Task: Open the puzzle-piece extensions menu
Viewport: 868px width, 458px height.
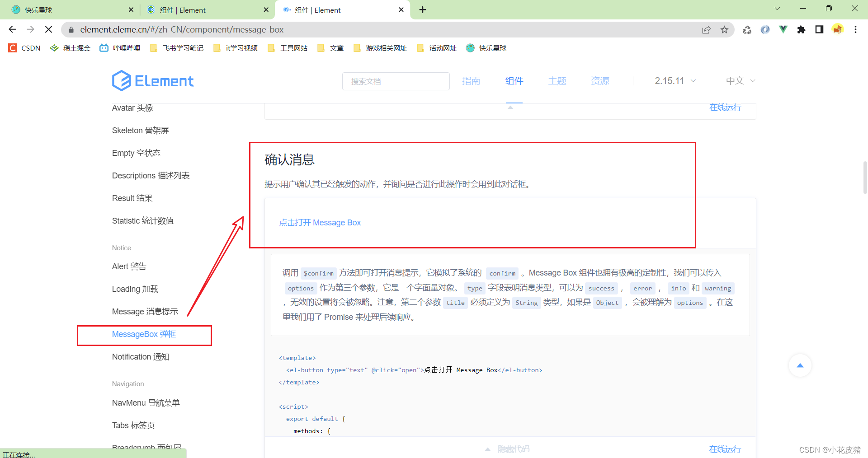Action: [801, 30]
